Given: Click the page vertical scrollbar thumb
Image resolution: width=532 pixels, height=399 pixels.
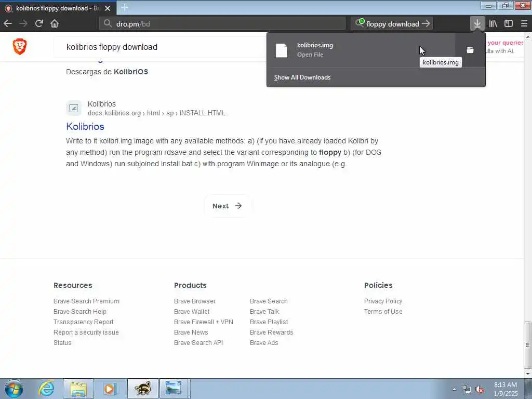Looking at the screenshot, I should click(x=527, y=345).
